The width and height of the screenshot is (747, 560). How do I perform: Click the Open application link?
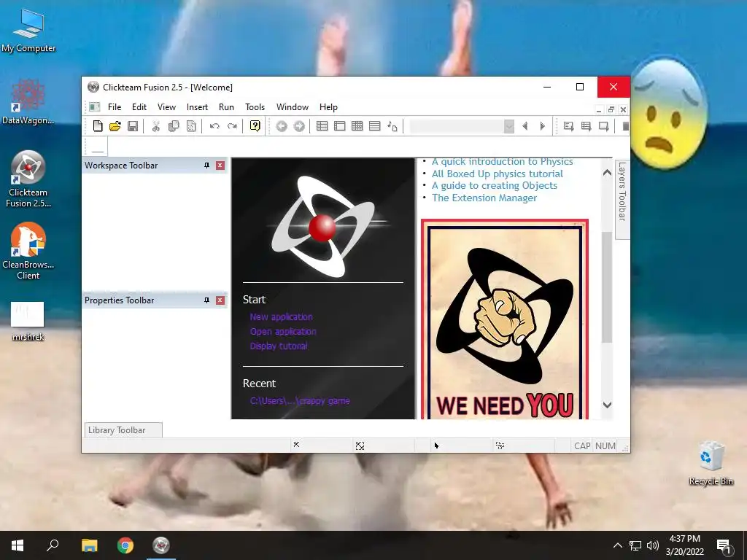(283, 332)
